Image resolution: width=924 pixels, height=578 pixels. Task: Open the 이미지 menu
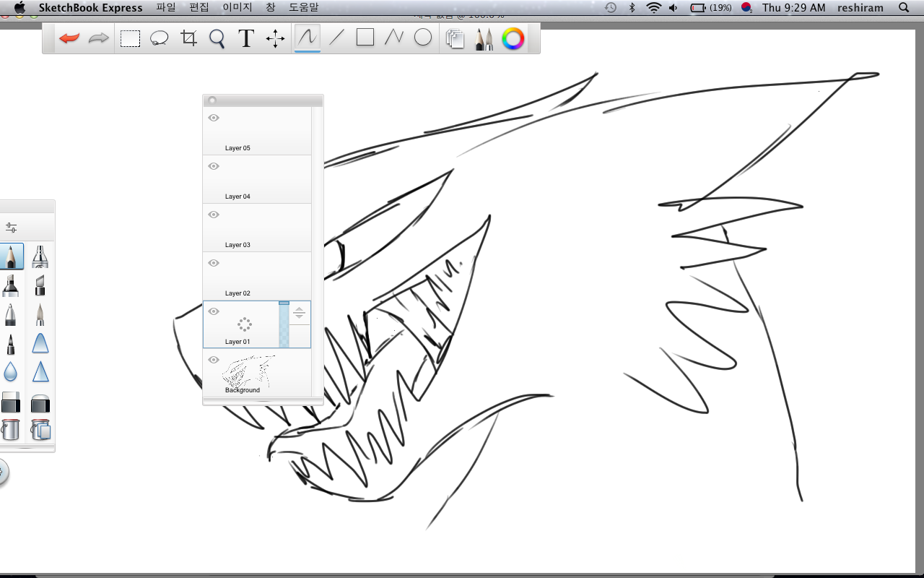[237, 7]
